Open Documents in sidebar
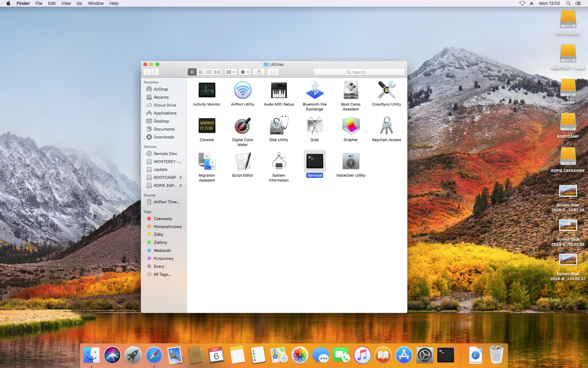The image size is (588, 368). (x=164, y=129)
